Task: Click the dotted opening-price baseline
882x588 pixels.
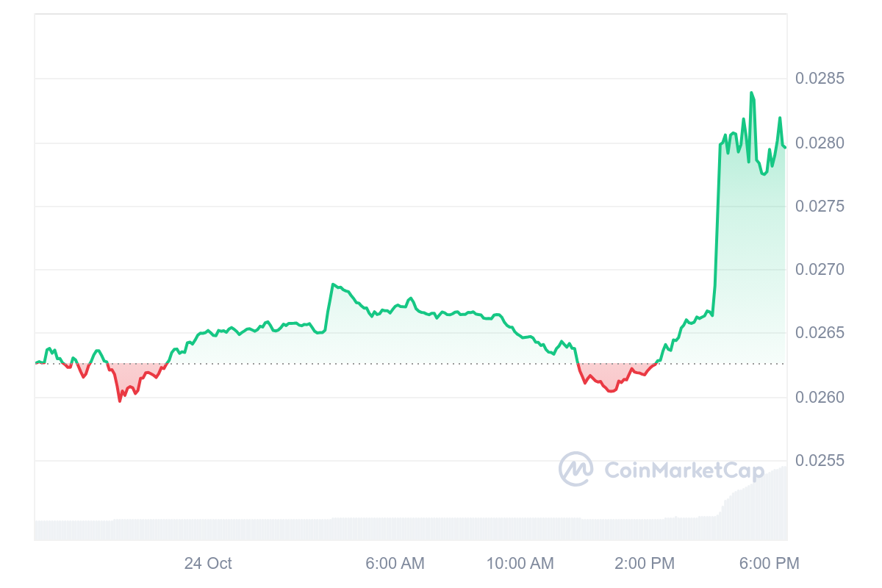Action: point(367,363)
